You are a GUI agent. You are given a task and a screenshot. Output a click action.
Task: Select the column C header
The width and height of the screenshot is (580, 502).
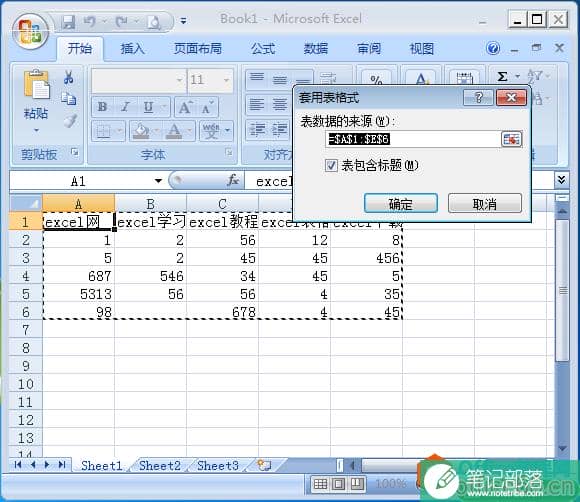click(x=222, y=203)
